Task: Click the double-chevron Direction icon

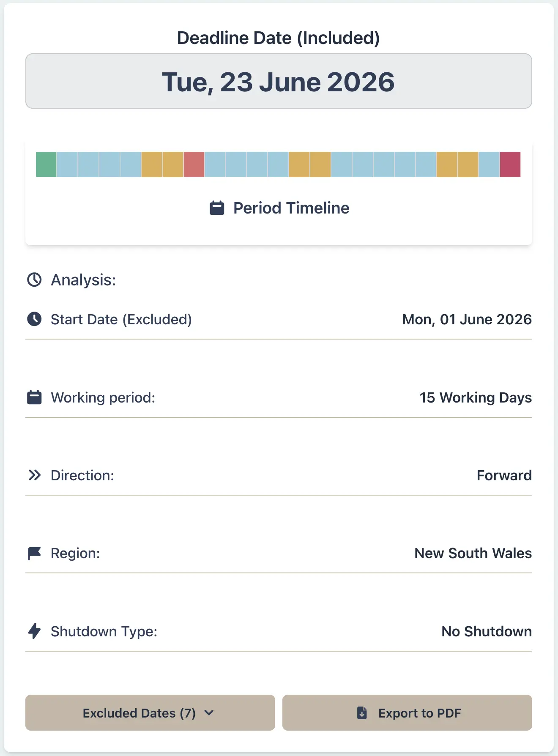Action: pos(34,475)
